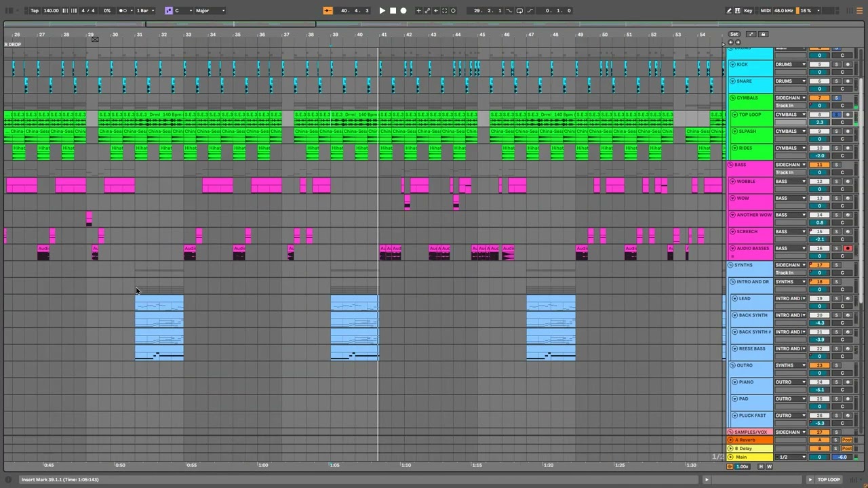Solo the KICK track
The height and width of the screenshot is (488, 868).
(836, 64)
